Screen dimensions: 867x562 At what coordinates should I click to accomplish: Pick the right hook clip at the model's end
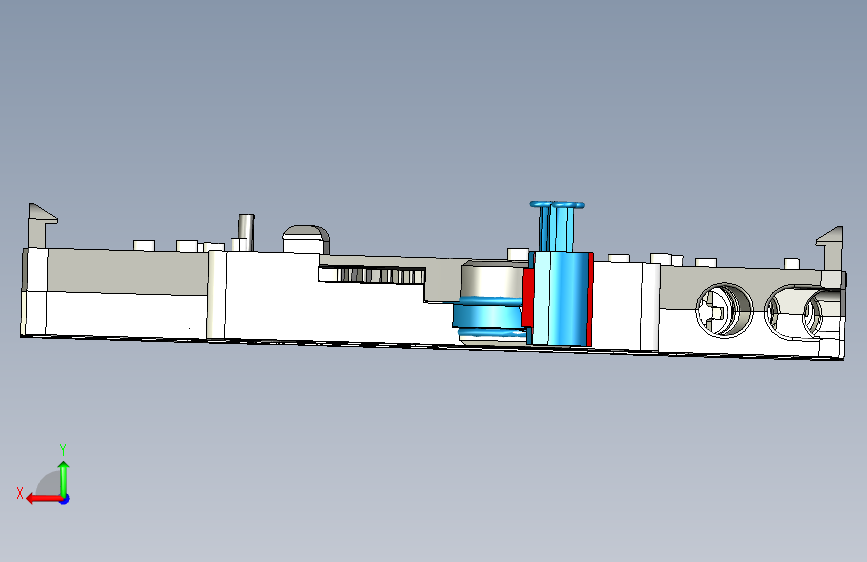point(831,248)
